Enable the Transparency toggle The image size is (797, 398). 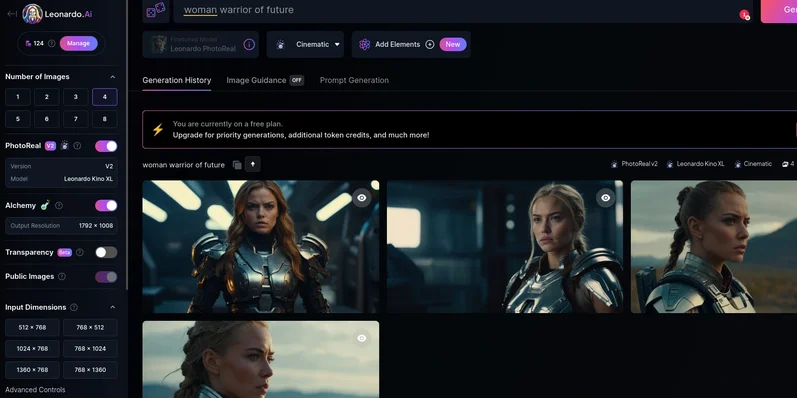[x=106, y=252]
